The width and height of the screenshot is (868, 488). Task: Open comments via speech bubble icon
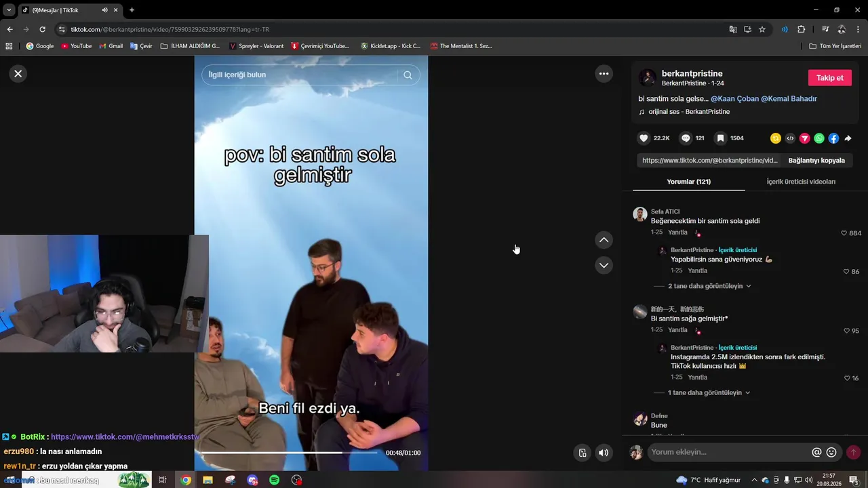click(686, 138)
